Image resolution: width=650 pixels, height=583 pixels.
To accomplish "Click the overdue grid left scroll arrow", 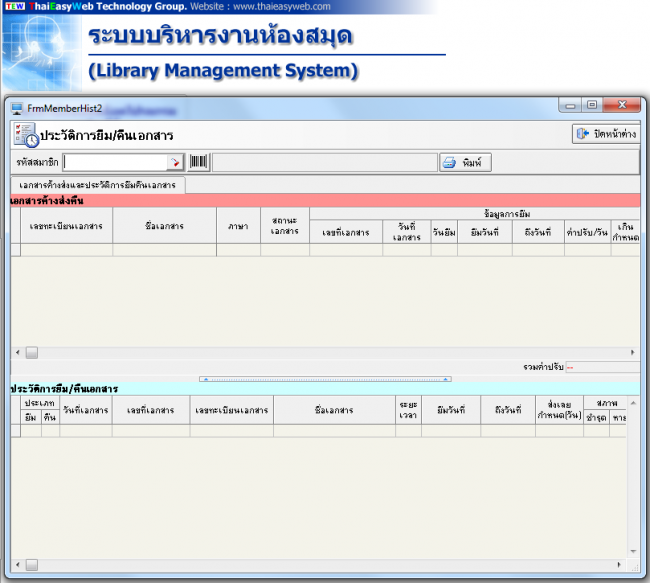I will (18, 352).
